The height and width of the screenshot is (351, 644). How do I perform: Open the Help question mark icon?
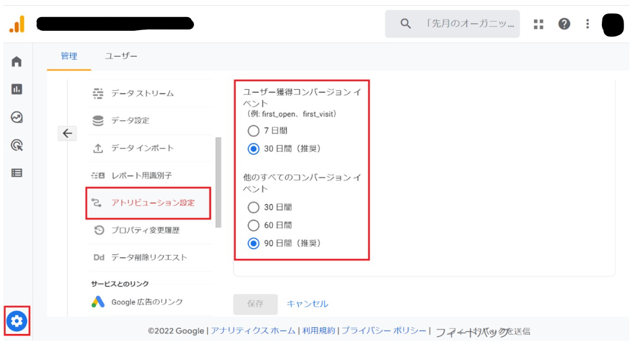(x=564, y=24)
